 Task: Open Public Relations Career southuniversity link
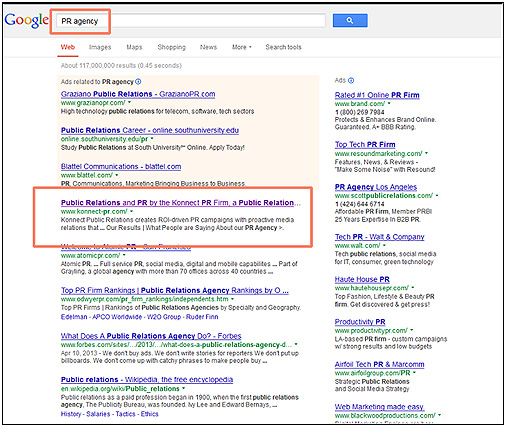tap(150, 130)
